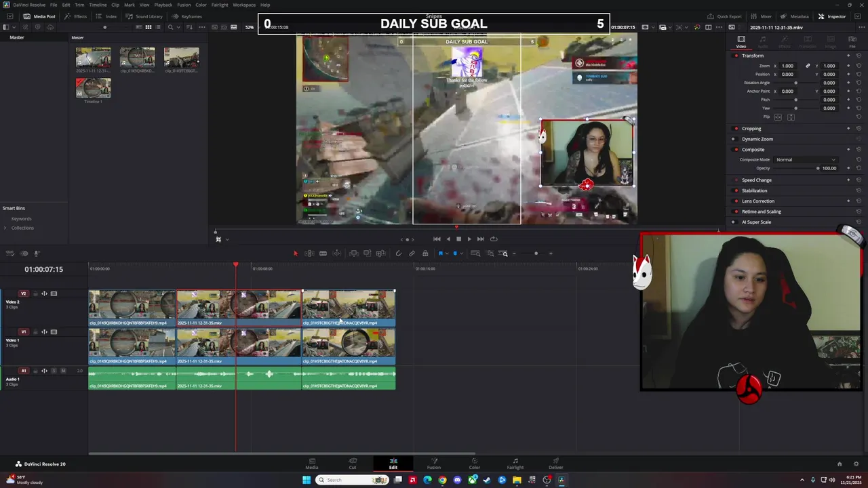Click the Custom Zoom icon
The height and width of the screenshot is (488, 868).
click(504, 253)
